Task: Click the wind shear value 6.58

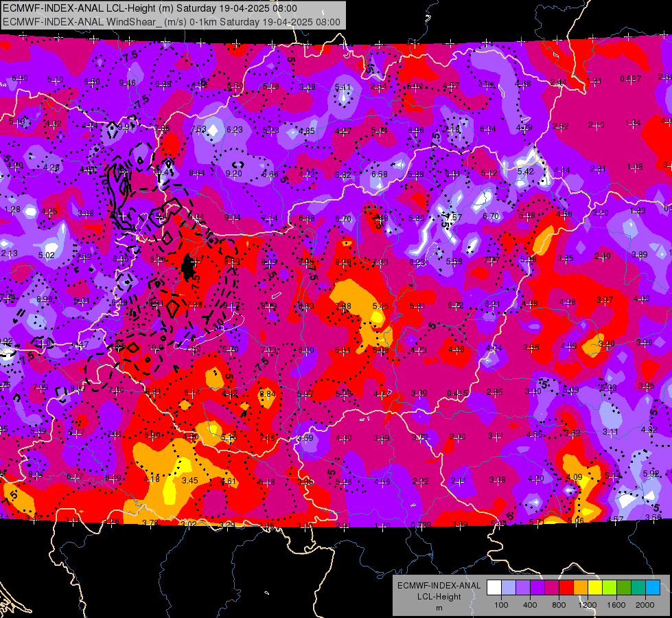Action: tap(380, 174)
